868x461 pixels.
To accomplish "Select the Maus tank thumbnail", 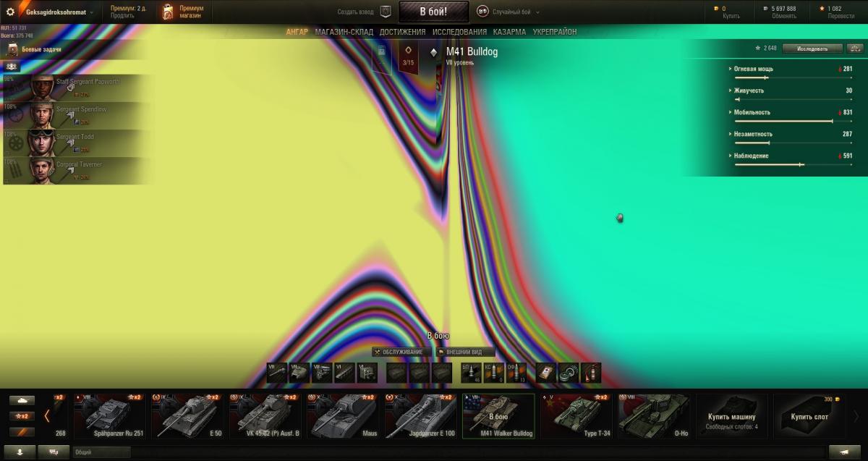I will tap(342, 417).
